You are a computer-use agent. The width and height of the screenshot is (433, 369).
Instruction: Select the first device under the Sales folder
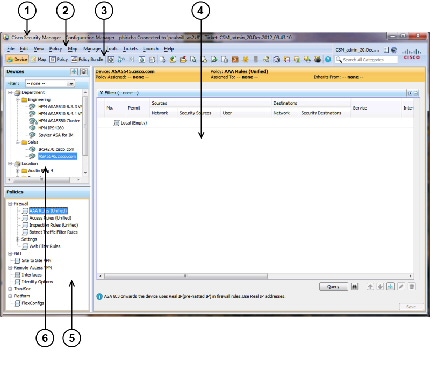(56, 149)
